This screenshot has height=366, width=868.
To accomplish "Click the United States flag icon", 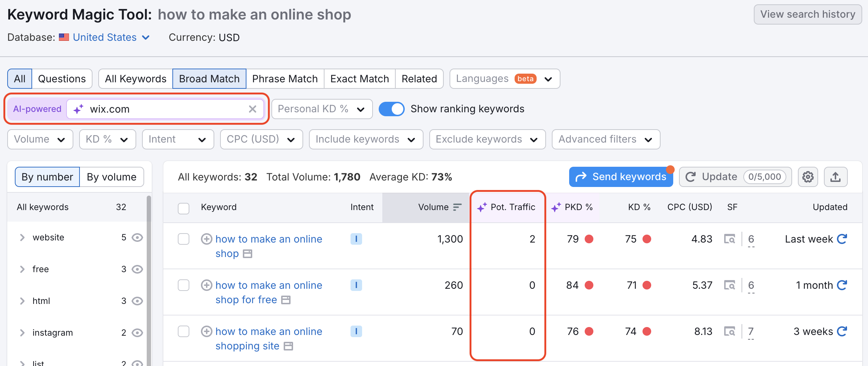I will (64, 37).
